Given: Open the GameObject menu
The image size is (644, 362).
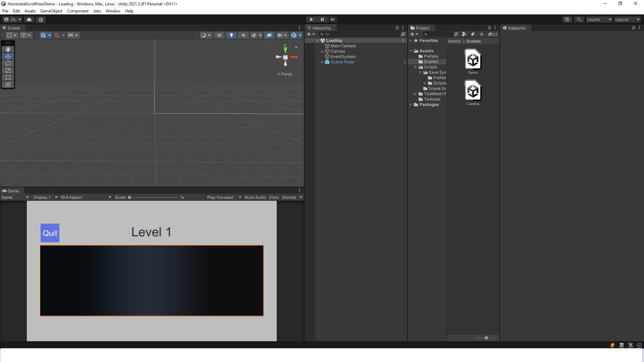Looking at the screenshot, I should (51, 11).
